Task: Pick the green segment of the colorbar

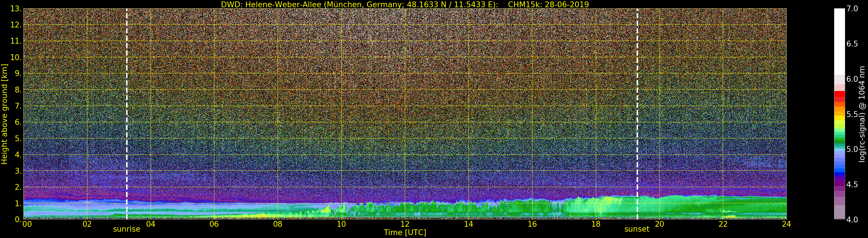Action: [x=839, y=140]
